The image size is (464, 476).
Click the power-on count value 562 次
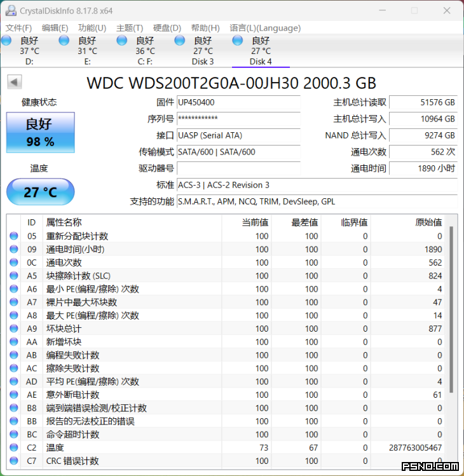click(x=423, y=152)
